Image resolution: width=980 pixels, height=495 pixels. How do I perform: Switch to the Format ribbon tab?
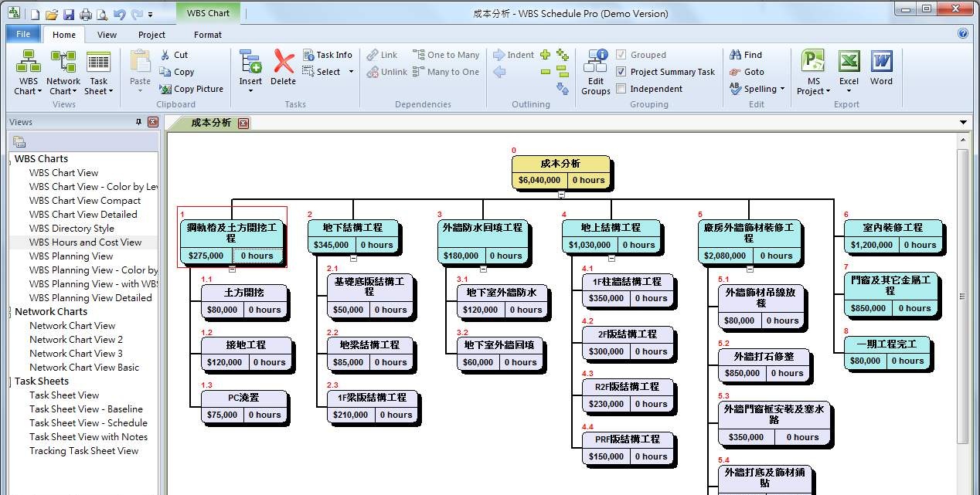[x=208, y=35]
